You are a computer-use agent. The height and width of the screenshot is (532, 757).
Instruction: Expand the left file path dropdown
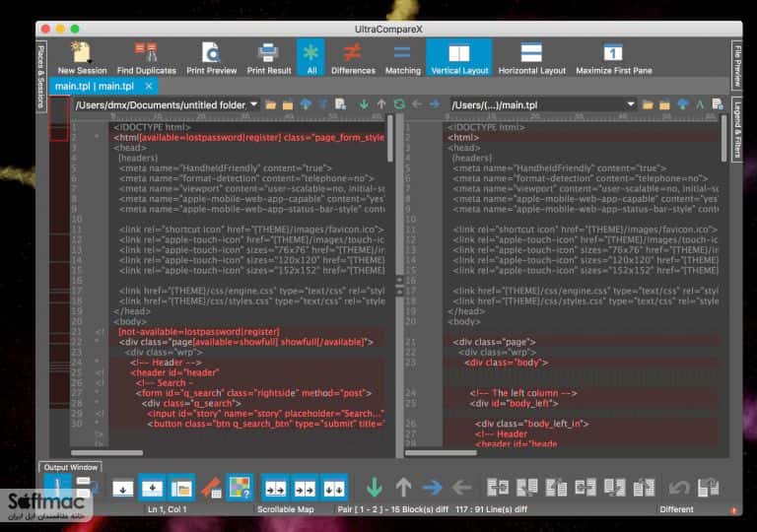(254, 104)
